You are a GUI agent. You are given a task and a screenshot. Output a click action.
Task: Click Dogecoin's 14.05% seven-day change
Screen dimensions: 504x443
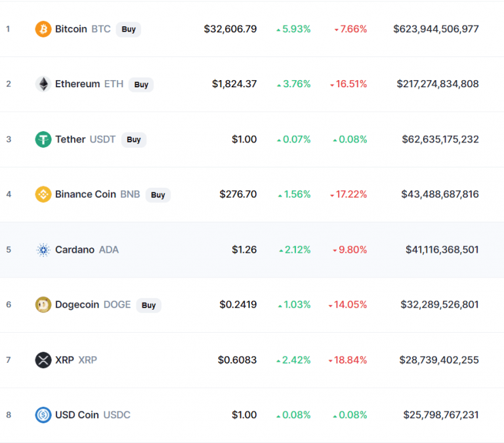347,305
